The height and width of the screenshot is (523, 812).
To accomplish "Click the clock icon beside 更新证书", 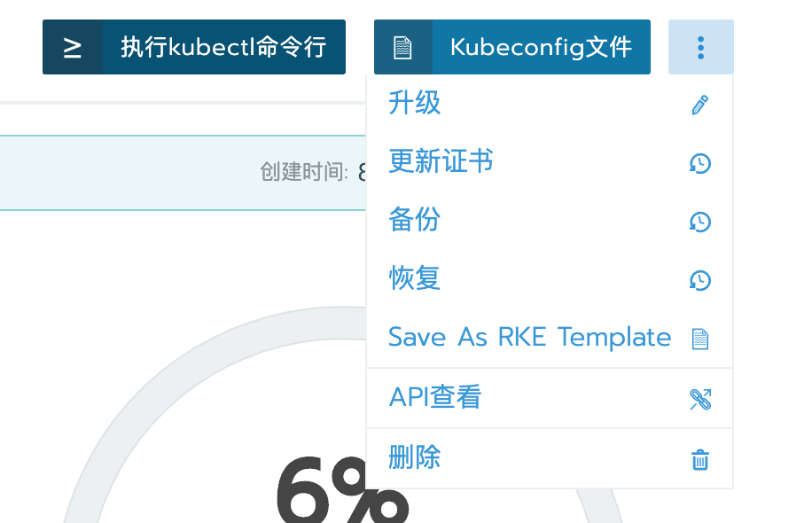I will tap(700, 163).
